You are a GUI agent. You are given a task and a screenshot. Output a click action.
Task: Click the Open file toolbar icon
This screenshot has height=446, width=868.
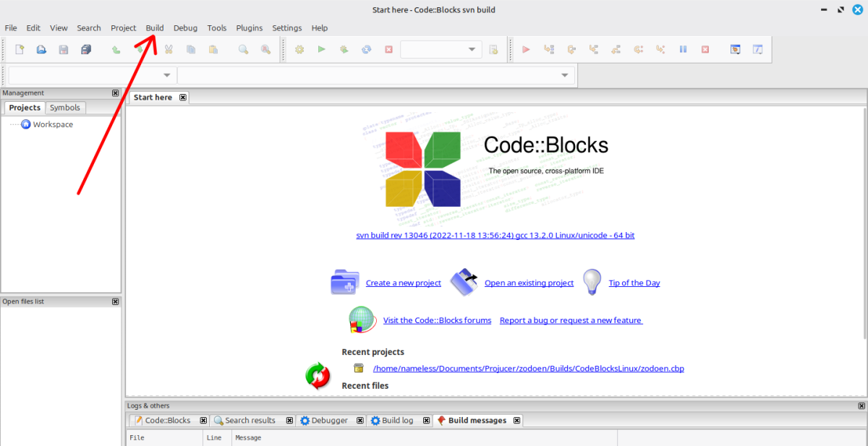[x=41, y=50]
